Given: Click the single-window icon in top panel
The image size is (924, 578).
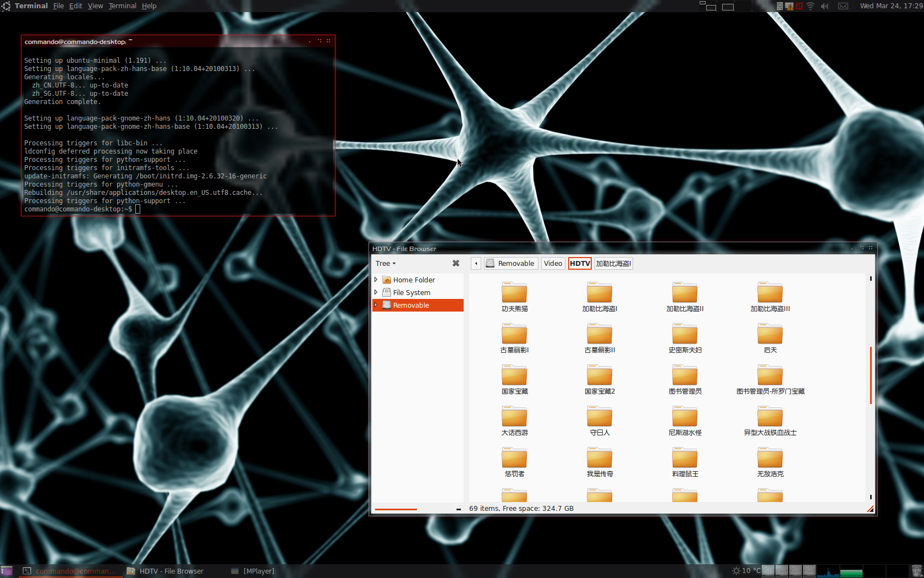Looking at the screenshot, I should tap(728, 7).
